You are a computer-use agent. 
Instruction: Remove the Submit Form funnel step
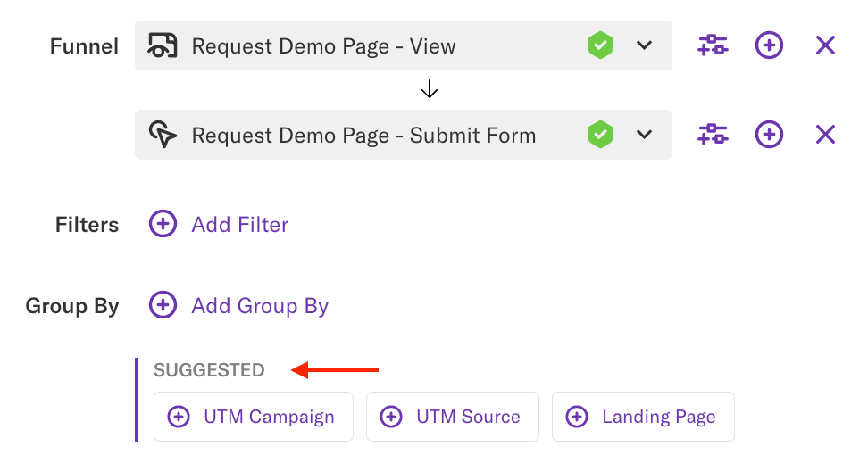coord(825,135)
